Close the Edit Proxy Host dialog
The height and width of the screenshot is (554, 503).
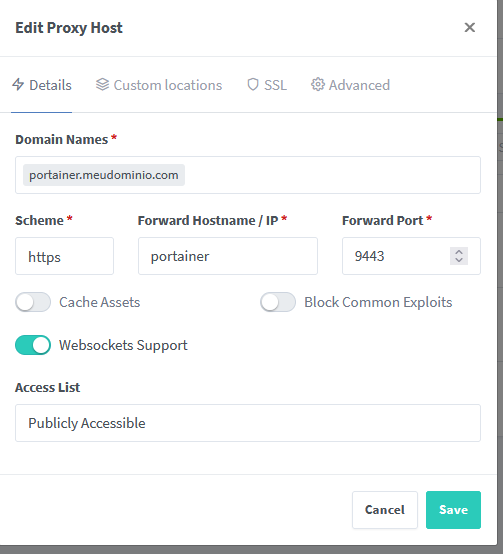[469, 28]
